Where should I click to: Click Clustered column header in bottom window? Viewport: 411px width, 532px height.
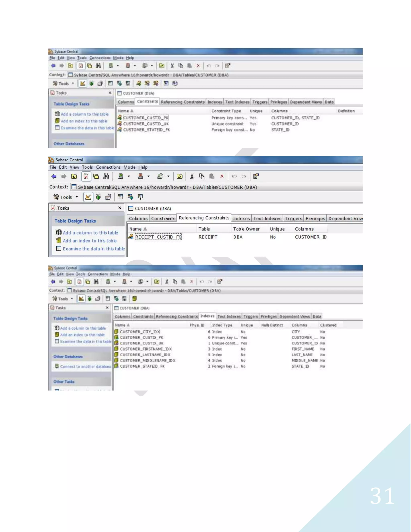[x=328, y=325]
